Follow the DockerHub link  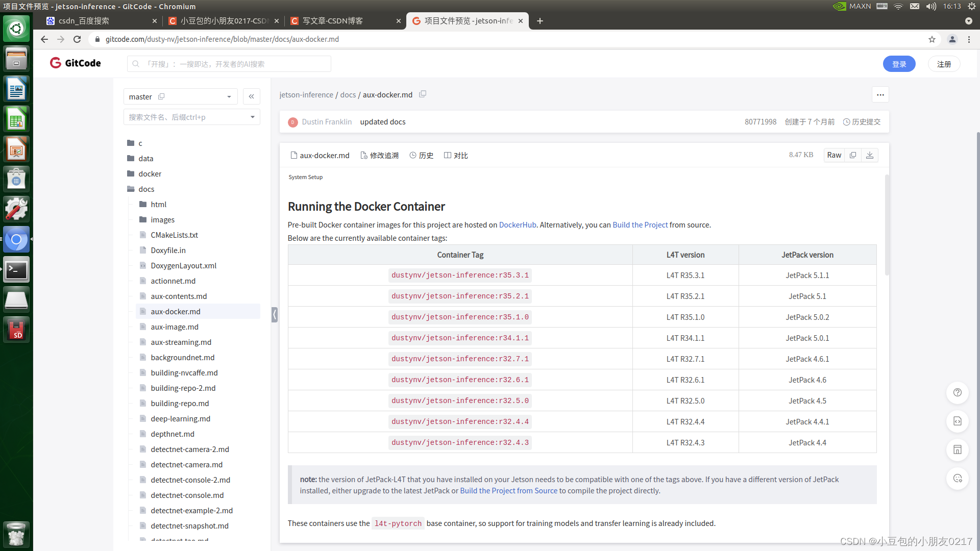(517, 225)
